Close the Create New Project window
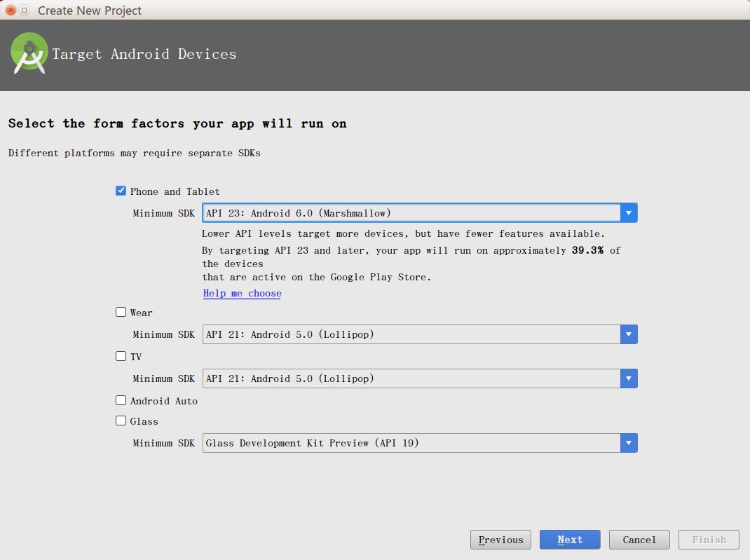The image size is (750, 560). click(x=11, y=10)
